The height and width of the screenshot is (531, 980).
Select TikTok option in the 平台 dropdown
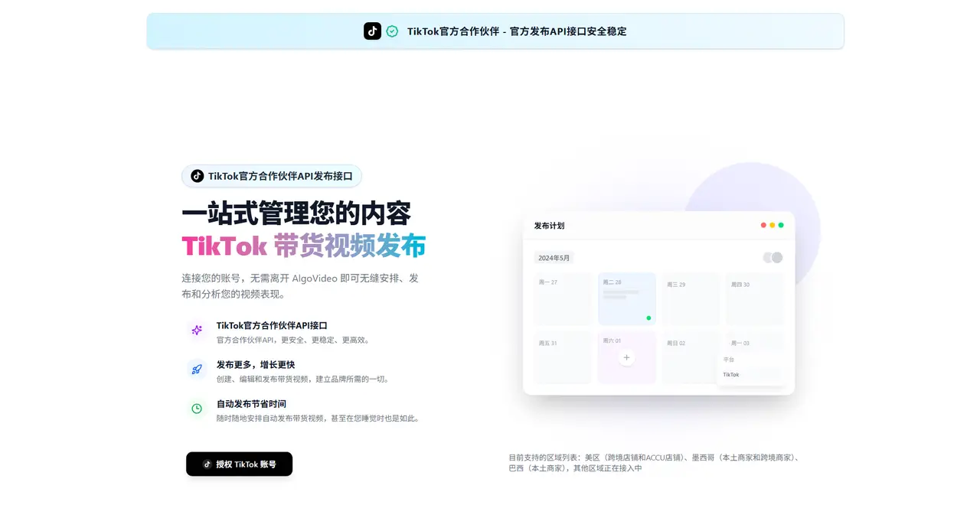coord(751,375)
